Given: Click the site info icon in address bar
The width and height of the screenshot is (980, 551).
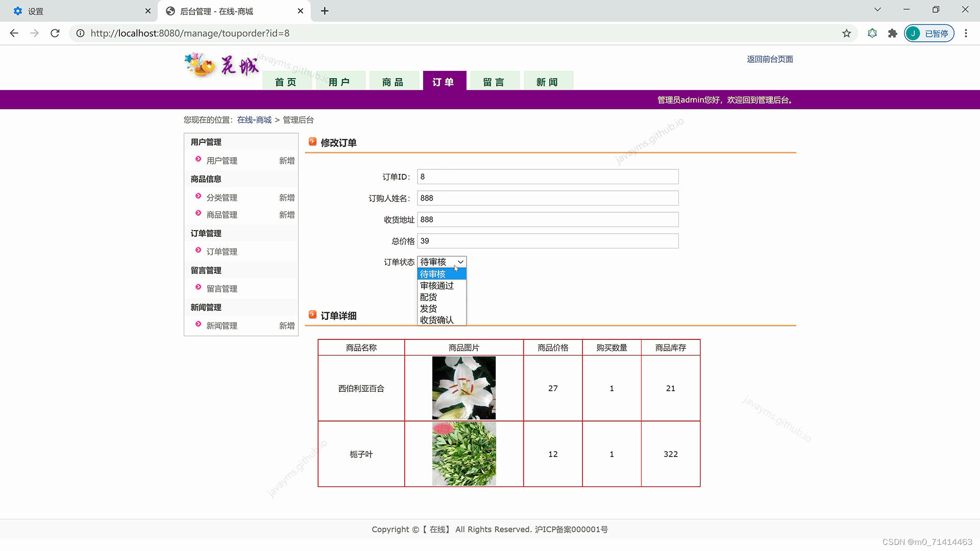Looking at the screenshot, I should point(80,33).
